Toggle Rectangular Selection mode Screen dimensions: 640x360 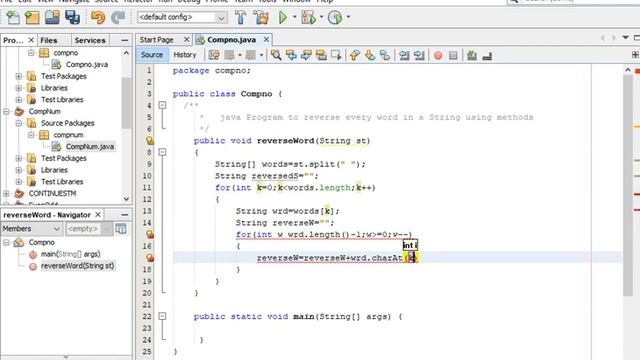336,55
